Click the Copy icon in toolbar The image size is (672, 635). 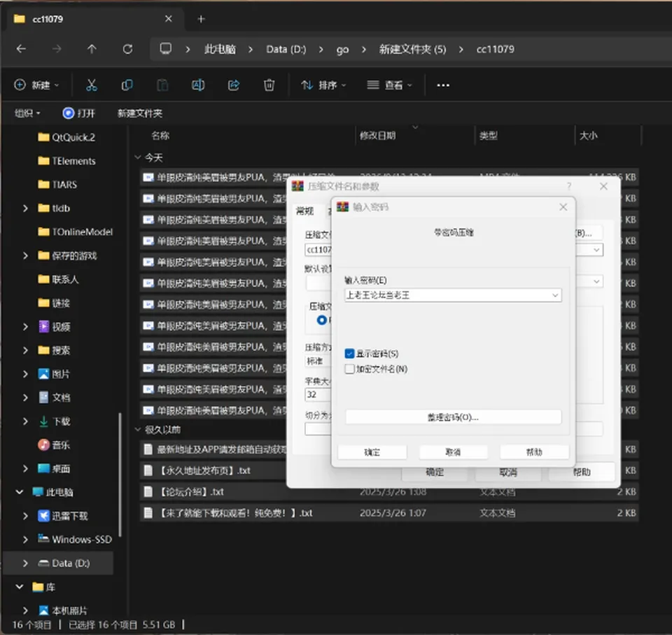coord(127,85)
